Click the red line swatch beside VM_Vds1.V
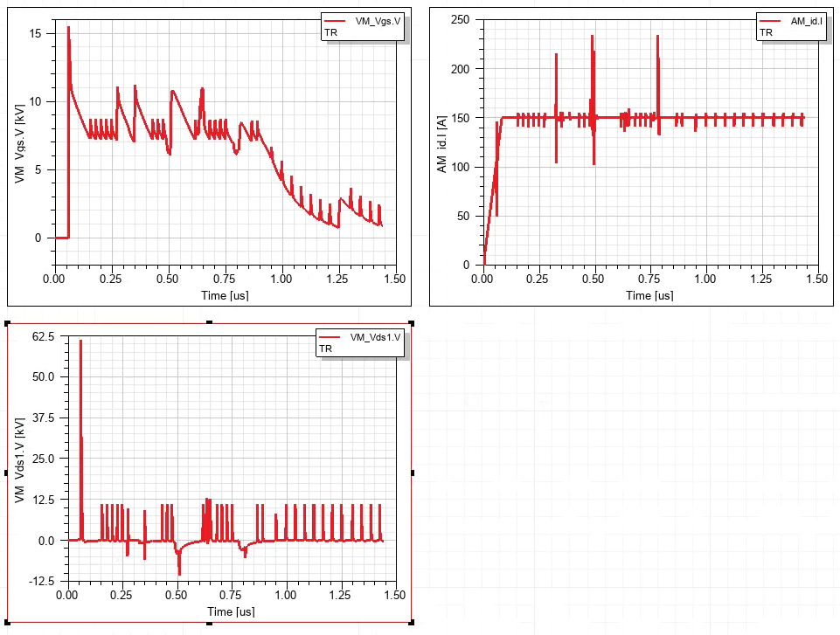The height and width of the screenshot is (635, 840). click(x=330, y=337)
